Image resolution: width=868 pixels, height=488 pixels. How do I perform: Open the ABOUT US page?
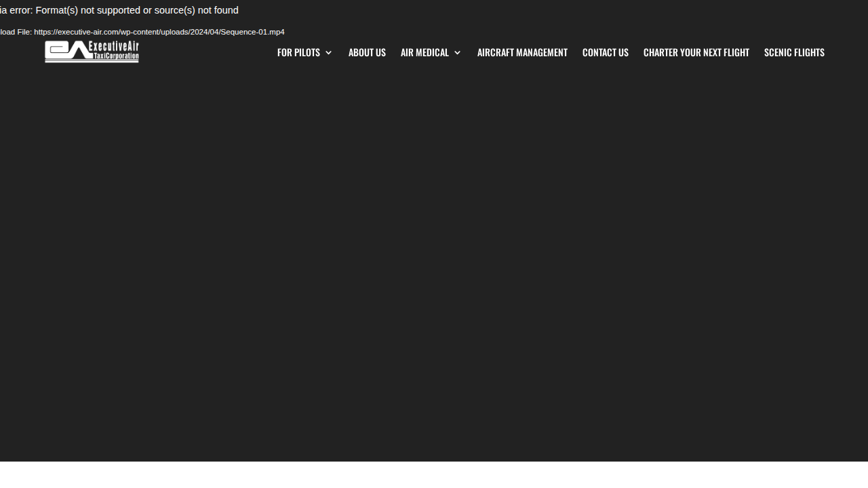[x=367, y=52]
